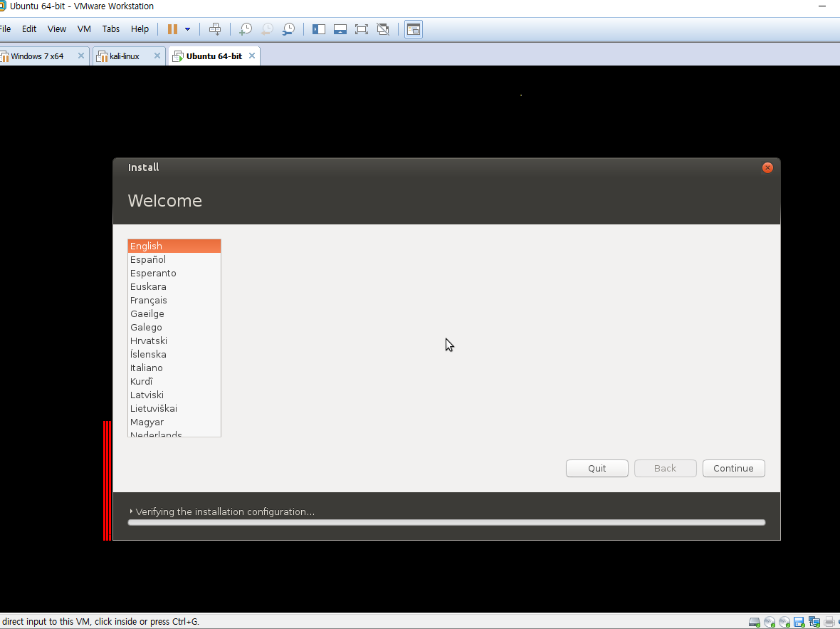Click the printer status bar icon

pyautogui.click(x=829, y=622)
